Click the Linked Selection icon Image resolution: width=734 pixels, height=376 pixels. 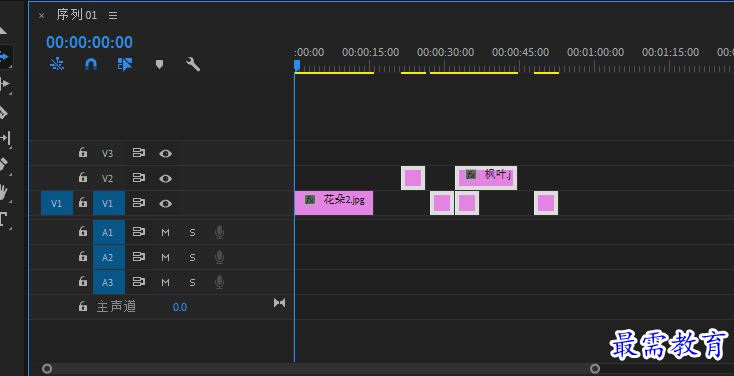(x=125, y=64)
